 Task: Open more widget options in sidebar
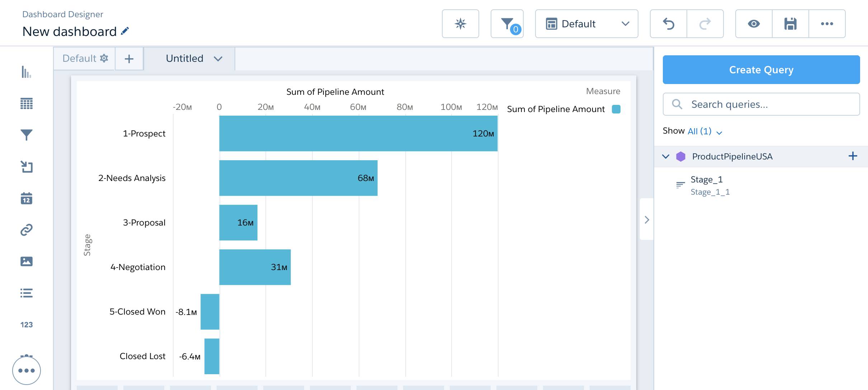tap(27, 370)
